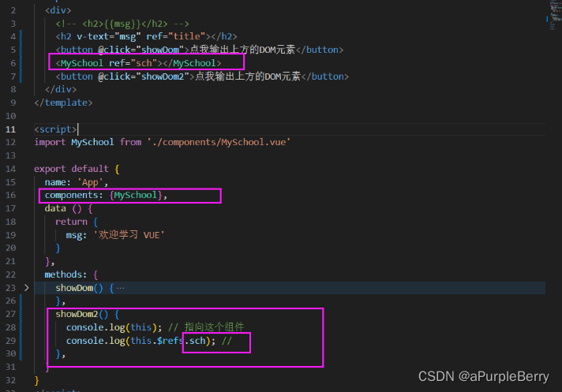Screen dimensions: 562x392
Task: Click line number 23 in the gutter
Action: (x=11, y=288)
